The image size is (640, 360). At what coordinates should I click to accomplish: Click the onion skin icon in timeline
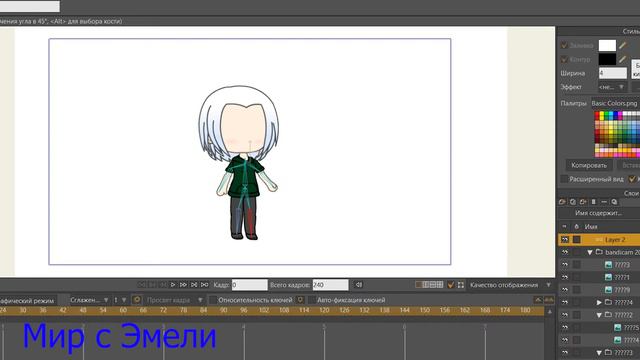[137, 300]
